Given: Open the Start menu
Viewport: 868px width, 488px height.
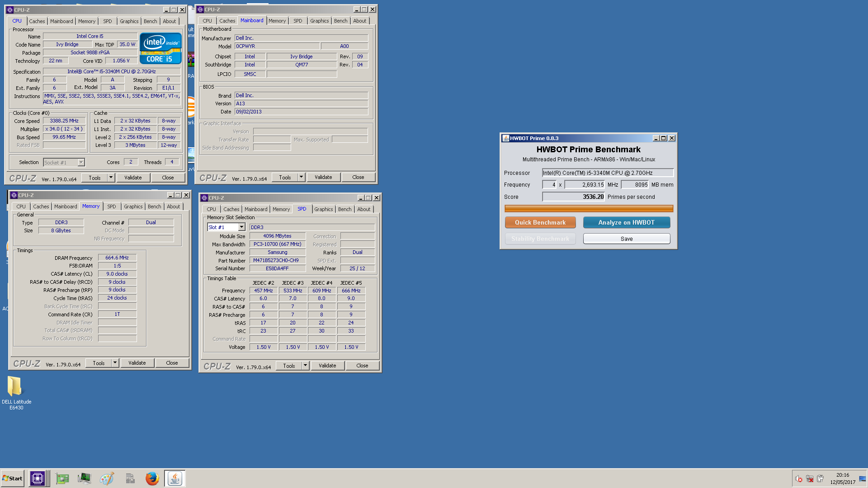Looking at the screenshot, I should pyautogui.click(x=12, y=479).
